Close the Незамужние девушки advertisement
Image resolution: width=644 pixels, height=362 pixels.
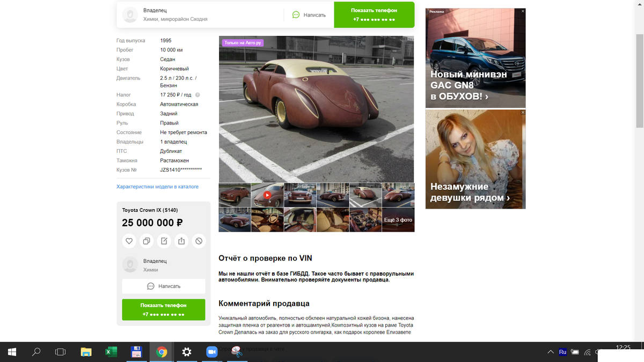[523, 112]
